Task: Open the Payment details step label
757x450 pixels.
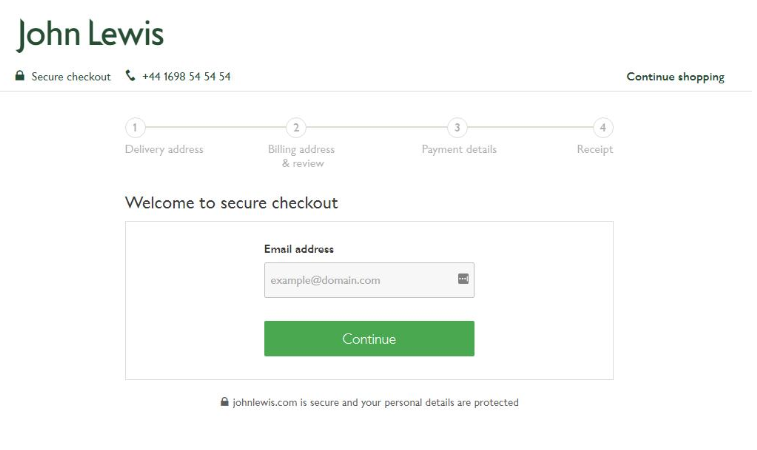Action: (459, 150)
